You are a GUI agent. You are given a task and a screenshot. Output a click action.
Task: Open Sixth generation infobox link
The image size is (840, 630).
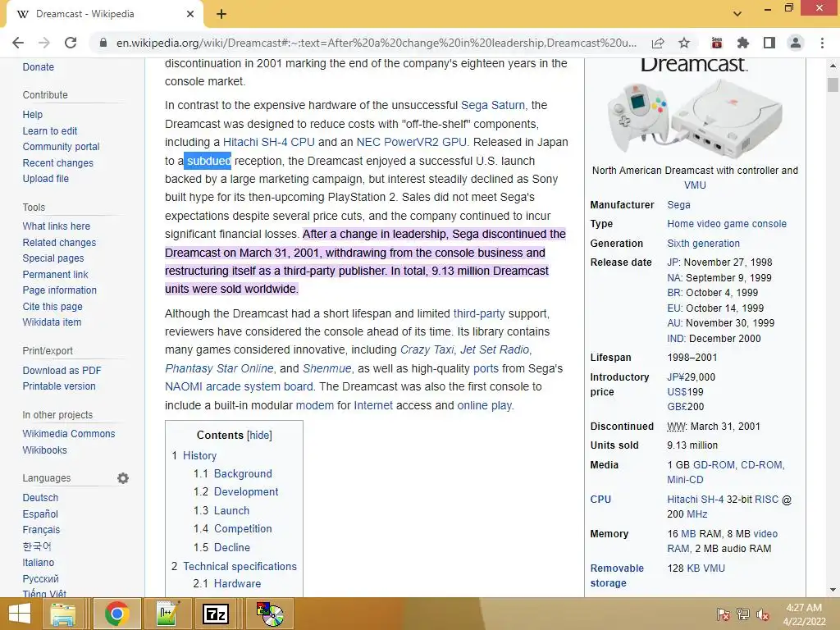point(703,243)
